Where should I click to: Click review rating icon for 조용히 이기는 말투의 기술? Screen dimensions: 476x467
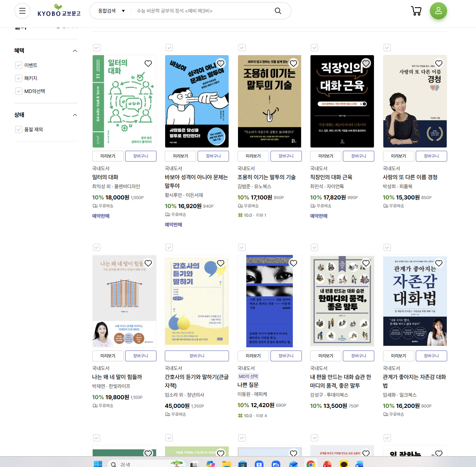tap(240, 215)
